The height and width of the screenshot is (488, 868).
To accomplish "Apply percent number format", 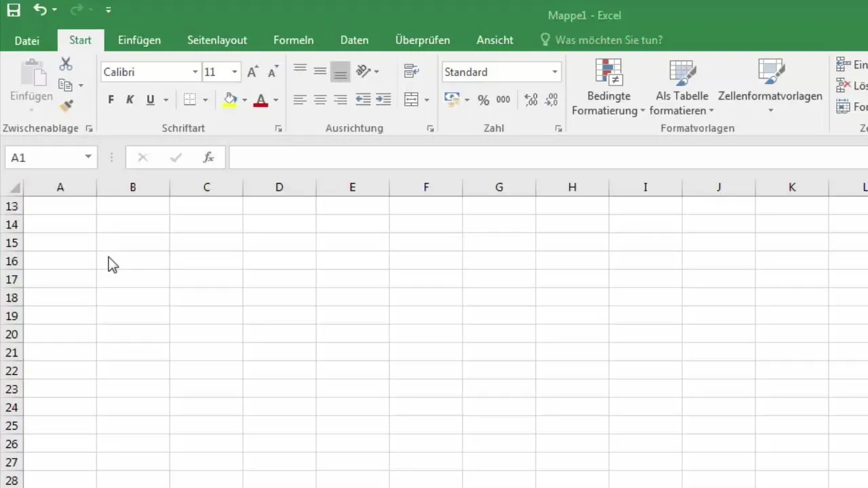I will coord(484,100).
